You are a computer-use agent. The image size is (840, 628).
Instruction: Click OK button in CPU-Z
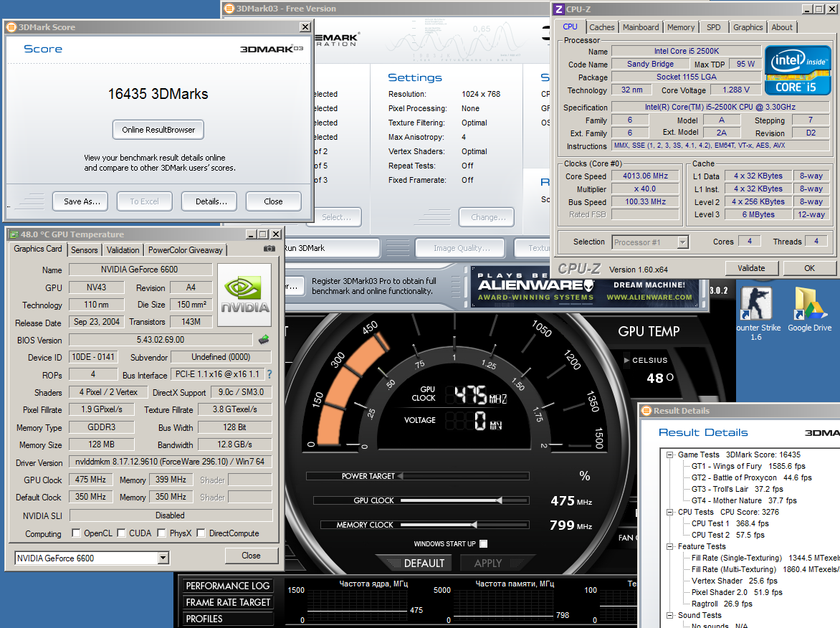[x=809, y=268]
